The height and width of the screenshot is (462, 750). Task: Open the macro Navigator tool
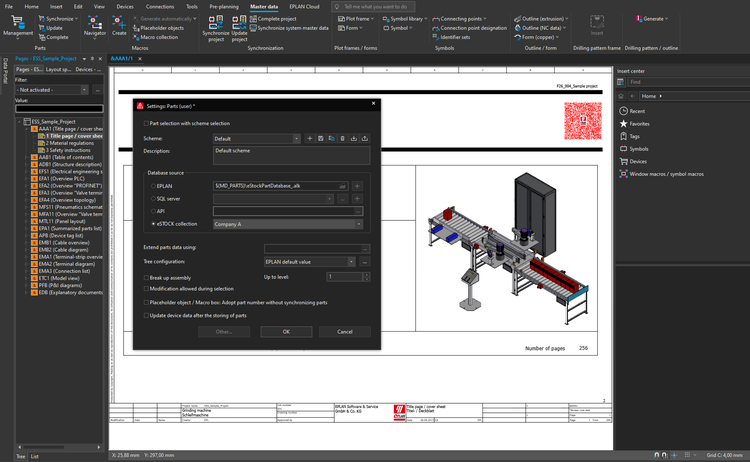pos(94,25)
